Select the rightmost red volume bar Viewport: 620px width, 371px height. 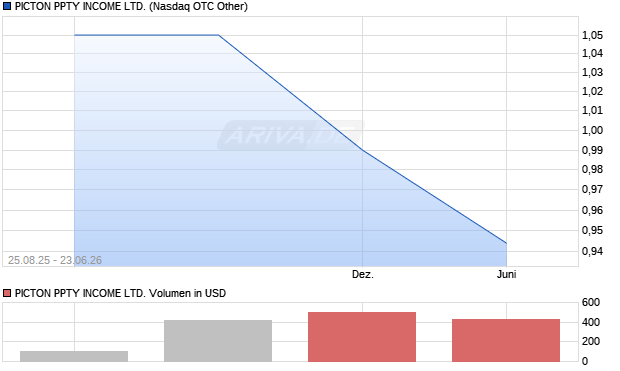506,340
